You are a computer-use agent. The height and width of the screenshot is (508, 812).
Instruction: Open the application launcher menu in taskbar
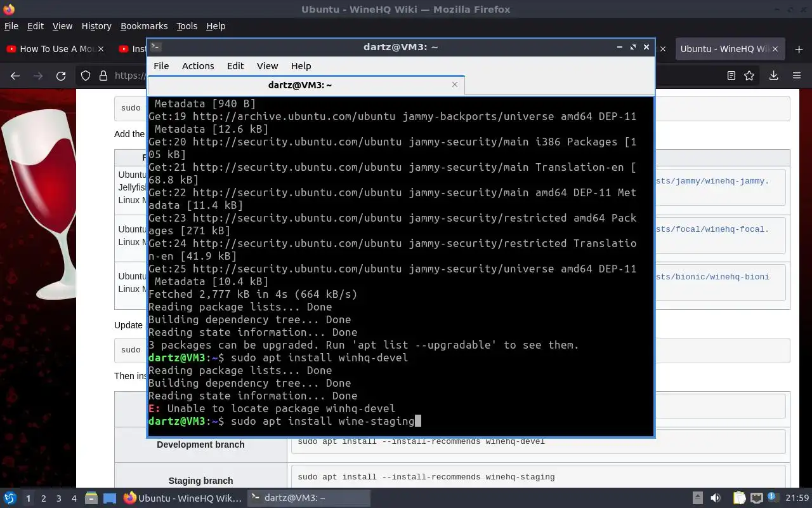pyautogui.click(x=10, y=498)
